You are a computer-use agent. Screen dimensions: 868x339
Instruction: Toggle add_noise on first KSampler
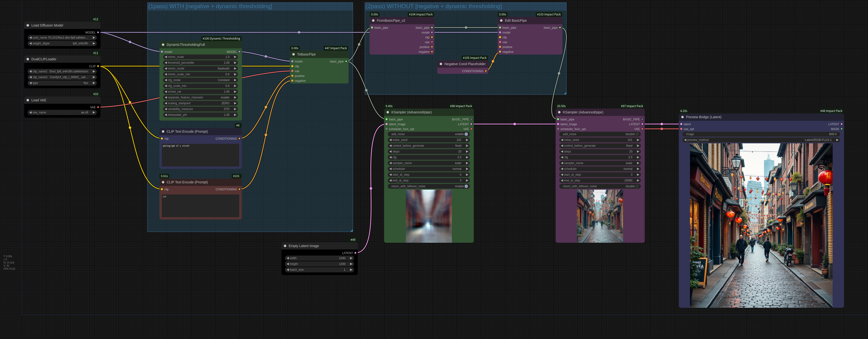429,134
